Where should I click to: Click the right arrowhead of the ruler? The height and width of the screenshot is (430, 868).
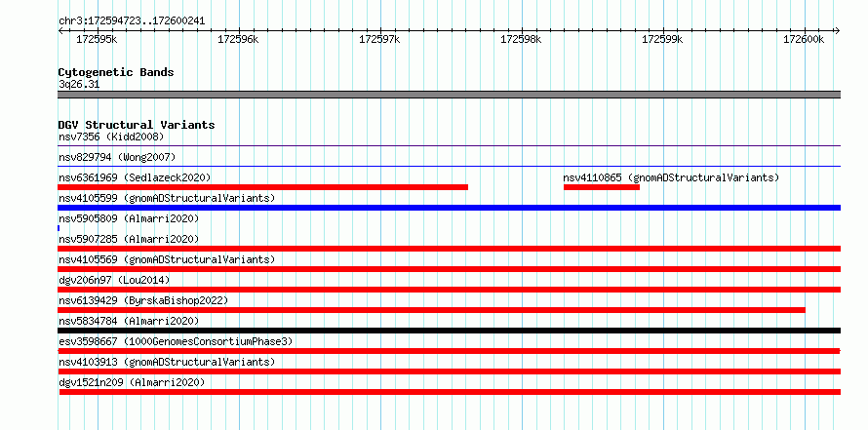(838, 31)
